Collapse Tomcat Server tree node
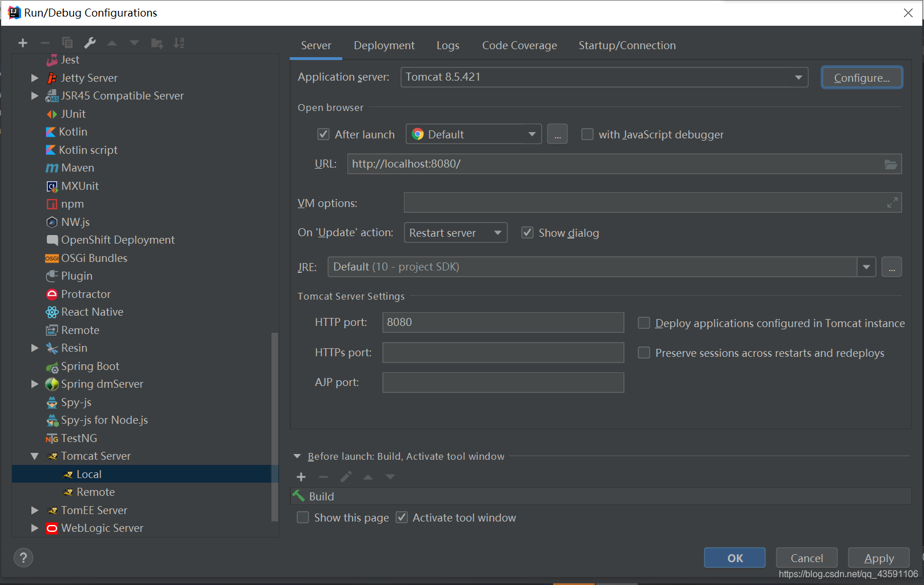This screenshot has width=924, height=585. [35, 456]
